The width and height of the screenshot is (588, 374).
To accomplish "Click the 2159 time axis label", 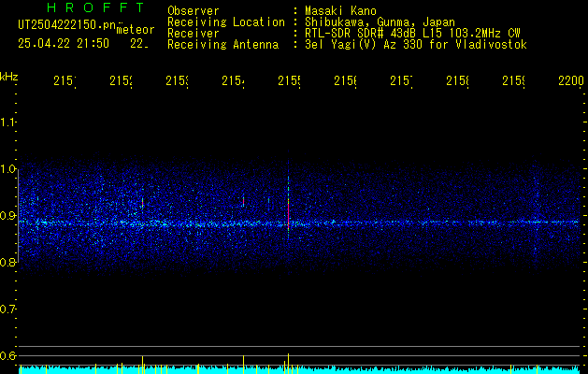I will (514, 80).
